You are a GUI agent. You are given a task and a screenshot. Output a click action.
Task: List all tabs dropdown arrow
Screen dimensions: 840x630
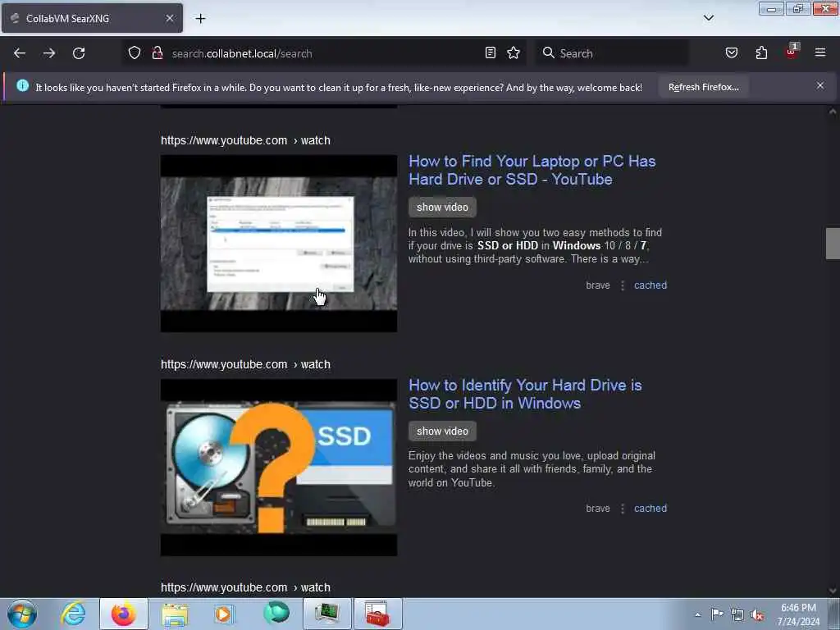[x=709, y=18]
